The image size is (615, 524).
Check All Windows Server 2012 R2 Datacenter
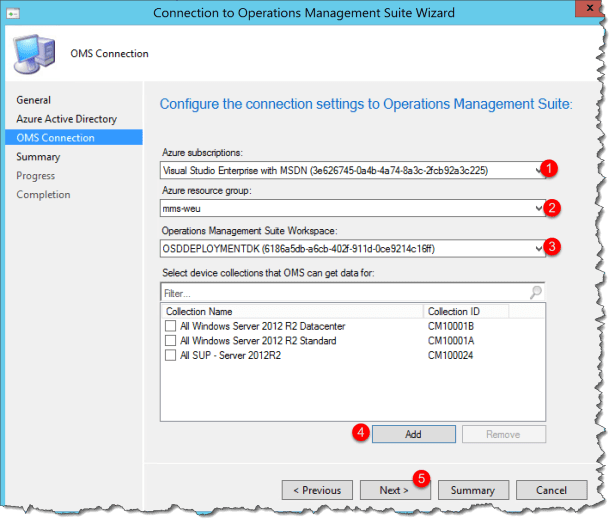tap(171, 326)
